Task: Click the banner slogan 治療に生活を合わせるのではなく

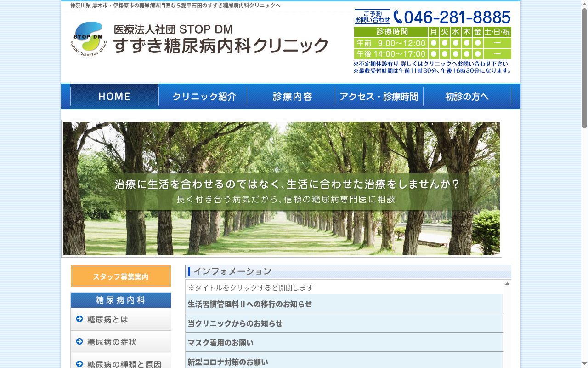Action: tap(287, 184)
